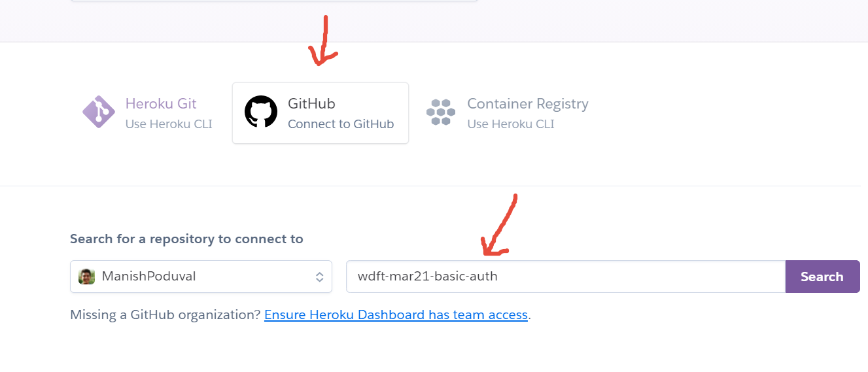Click the Missing a GitHub organization text
The width and height of the screenshot is (868, 372).
click(165, 315)
